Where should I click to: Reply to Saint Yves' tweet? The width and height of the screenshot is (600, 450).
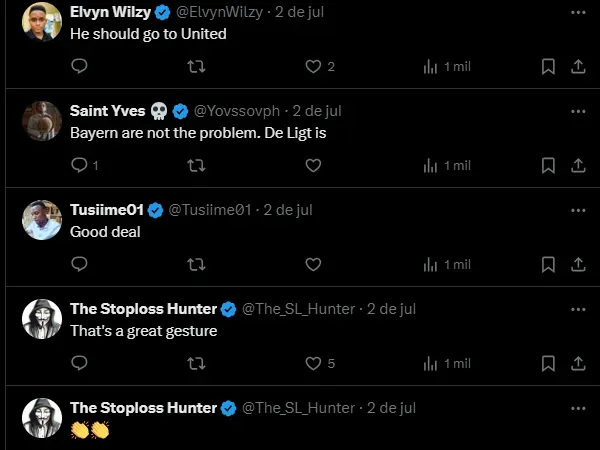[81, 165]
